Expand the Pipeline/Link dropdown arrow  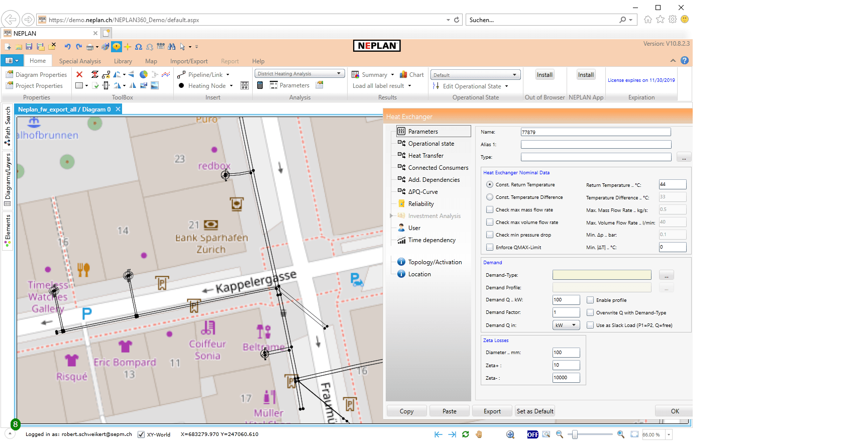228,75
